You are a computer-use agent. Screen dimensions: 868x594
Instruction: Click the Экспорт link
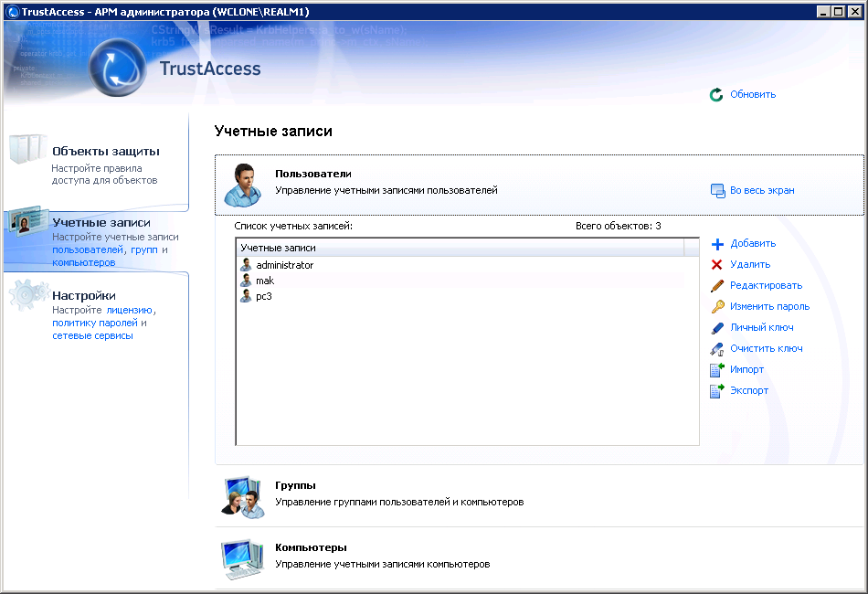(x=749, y=390)
